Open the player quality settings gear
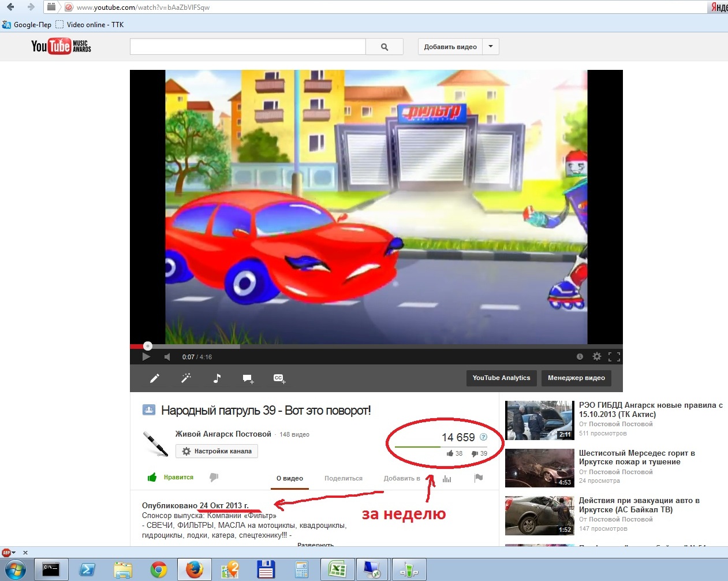The height and width of the screenshot is (581, 728). [x=597, y=357]
